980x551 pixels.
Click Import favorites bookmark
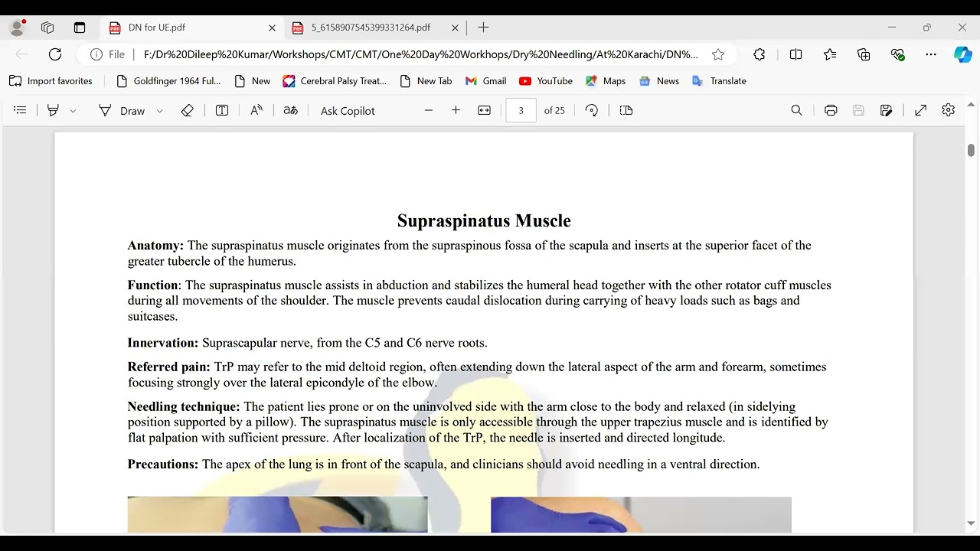tap(51, 81)
